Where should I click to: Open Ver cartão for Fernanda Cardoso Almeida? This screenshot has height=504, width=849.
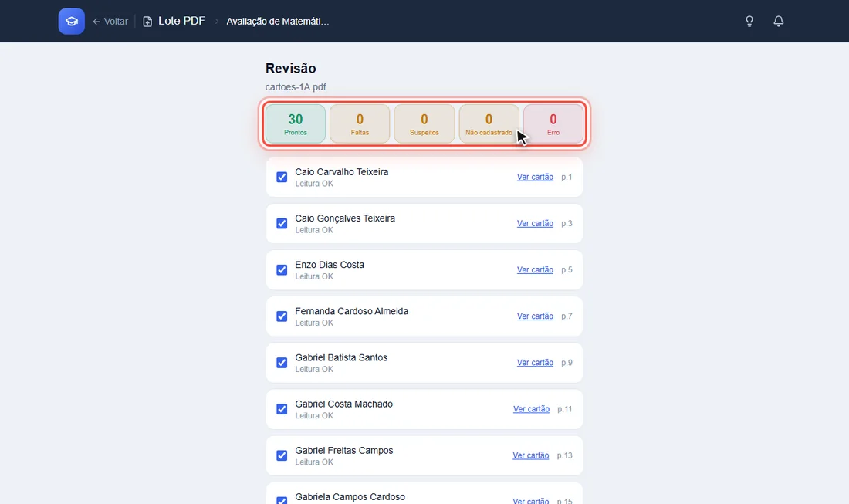click(x=535, y=316)
